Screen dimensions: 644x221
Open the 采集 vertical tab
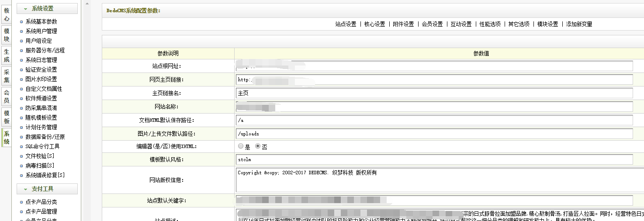[x=7, y=76]
